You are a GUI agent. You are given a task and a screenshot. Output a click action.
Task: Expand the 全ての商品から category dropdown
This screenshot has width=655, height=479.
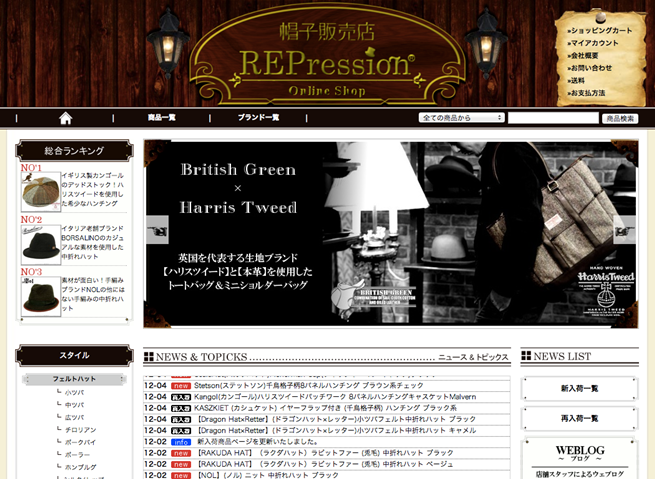[462, 118]
